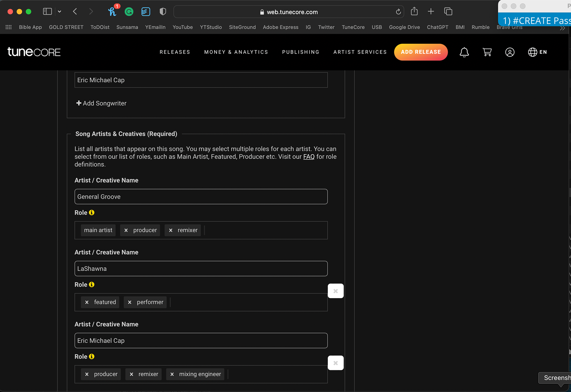Remove the Eric Michael Cap artist entry
Viewport: 571px width, 392px height.
pyautogui.click(x=335, y=363)
